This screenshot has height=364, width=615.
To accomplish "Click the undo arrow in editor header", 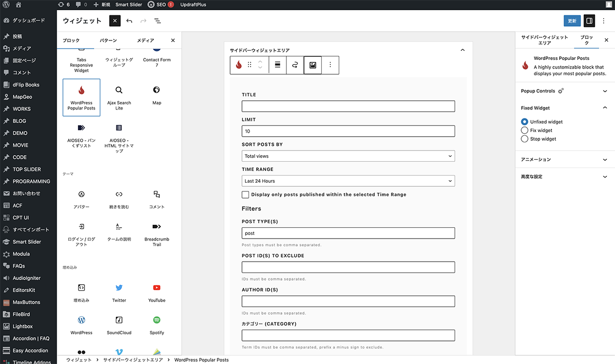I will [x=129, y=21].
